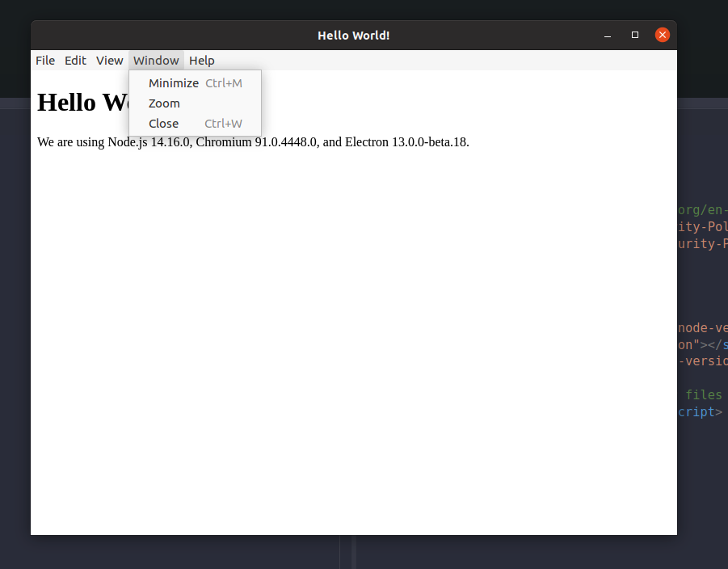Select Close in the Window menu

click(163, 123)
